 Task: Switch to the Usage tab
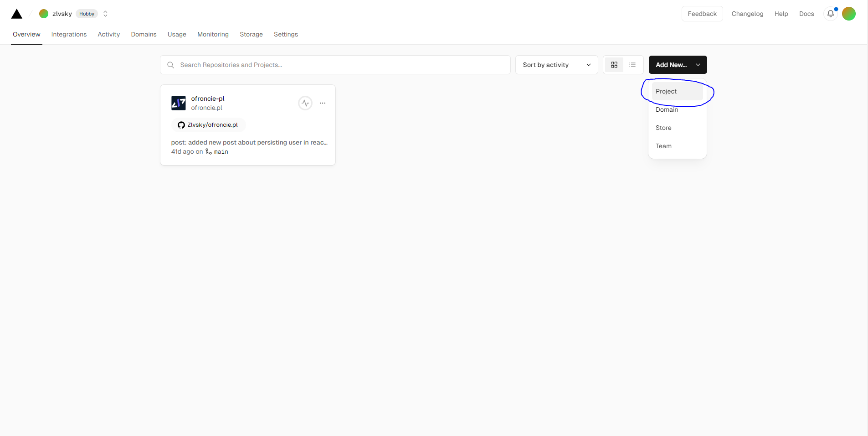pos(177,34)
